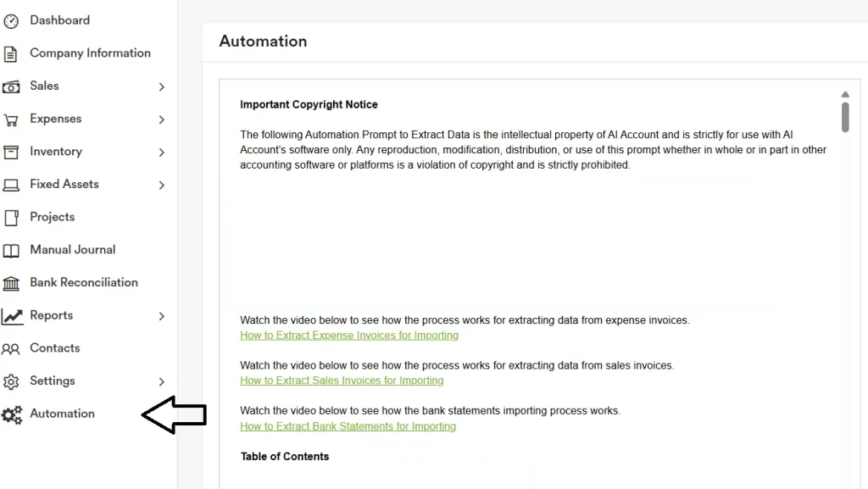Expand the Sales submenu chevron

(x=161, y=86)
